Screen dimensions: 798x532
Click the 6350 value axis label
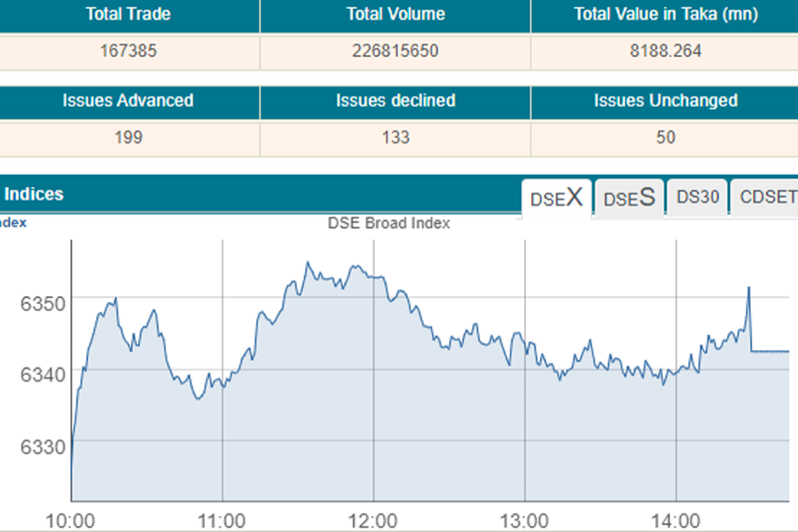[x=42, y=303]
